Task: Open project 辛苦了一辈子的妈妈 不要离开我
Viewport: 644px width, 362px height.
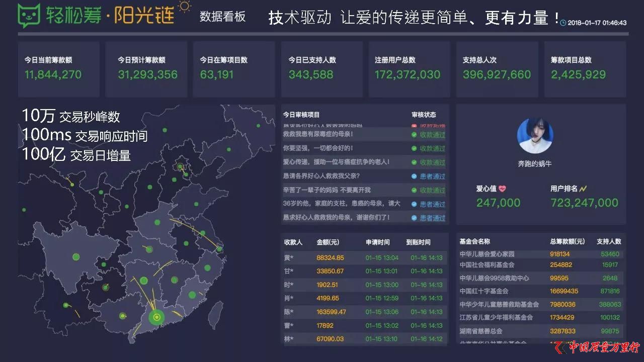Action: [327, 190]
